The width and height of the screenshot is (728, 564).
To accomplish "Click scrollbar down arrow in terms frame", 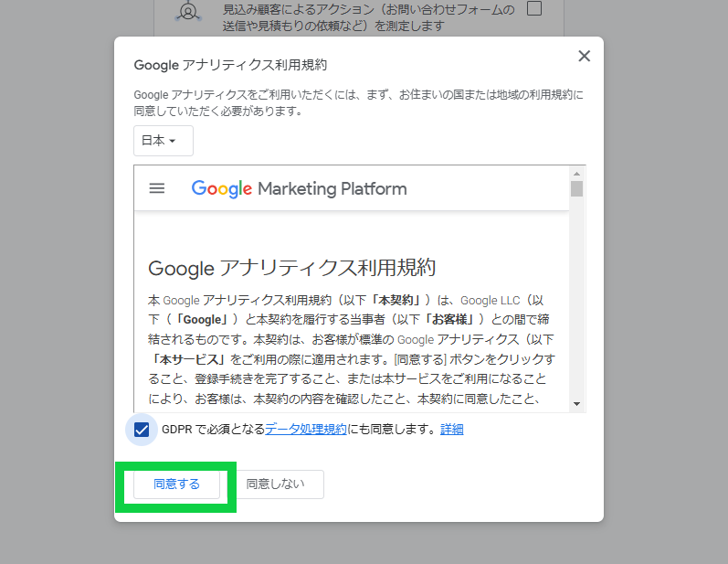I will (576, 404).
